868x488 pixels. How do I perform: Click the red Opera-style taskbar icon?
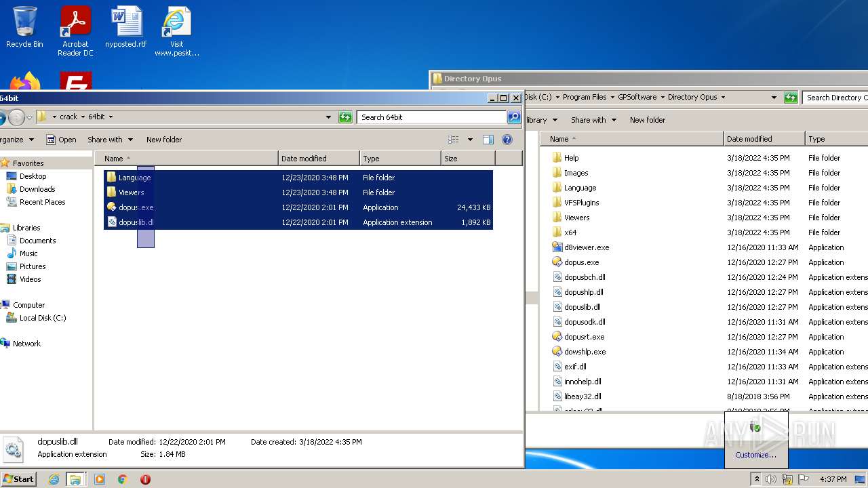(x=145, y=479)
